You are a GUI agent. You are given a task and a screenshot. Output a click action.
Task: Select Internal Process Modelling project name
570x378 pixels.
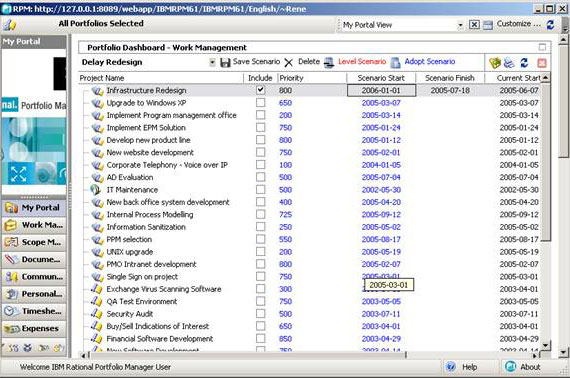(150, 215)
